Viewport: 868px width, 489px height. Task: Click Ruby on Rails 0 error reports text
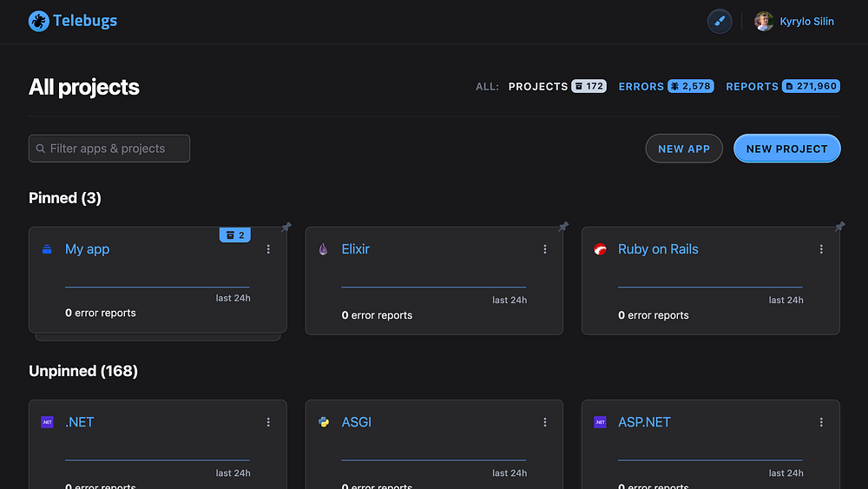point(654,315)
